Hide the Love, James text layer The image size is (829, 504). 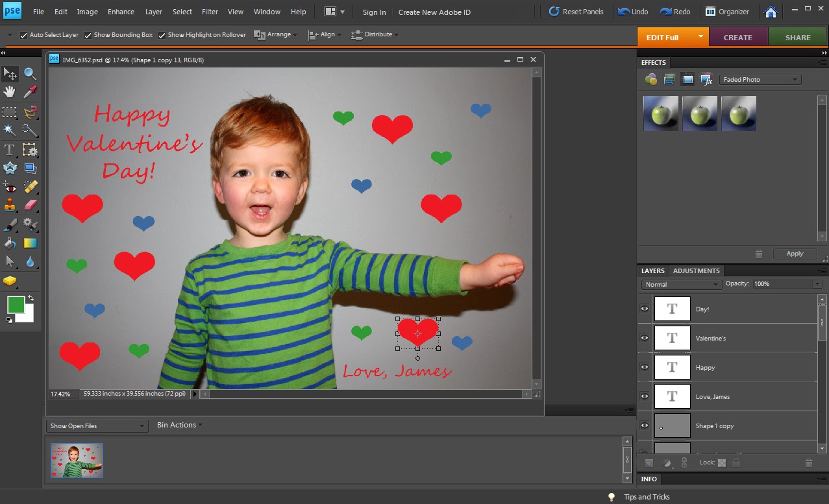[645, 396]
